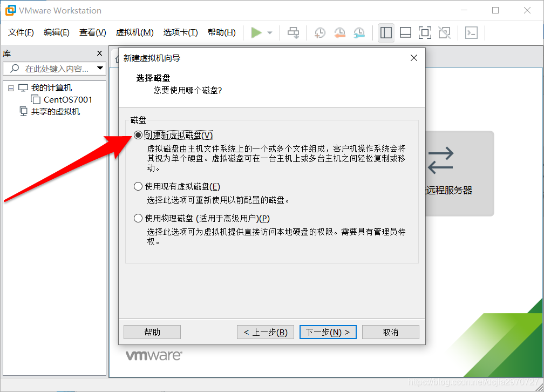Close the 库 library panel
The height and width of the screenshot is (392, 544).
point(99,53)
